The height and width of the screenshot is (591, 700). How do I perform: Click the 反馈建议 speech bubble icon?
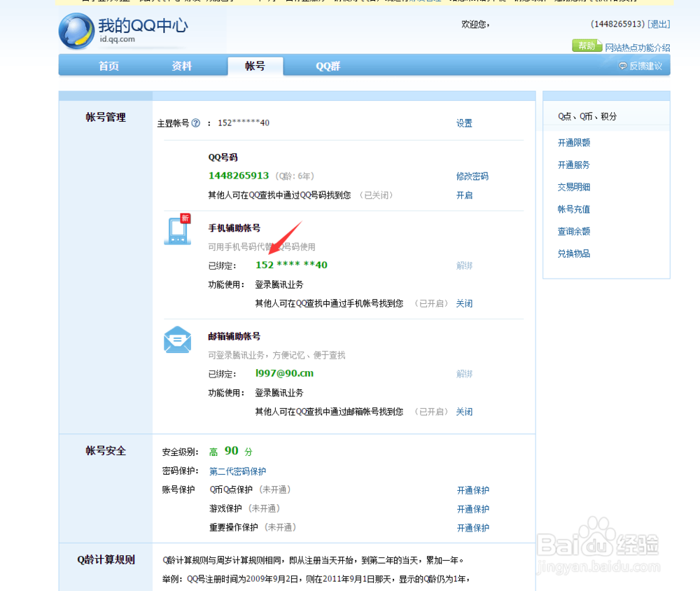[x=623, y=66]
